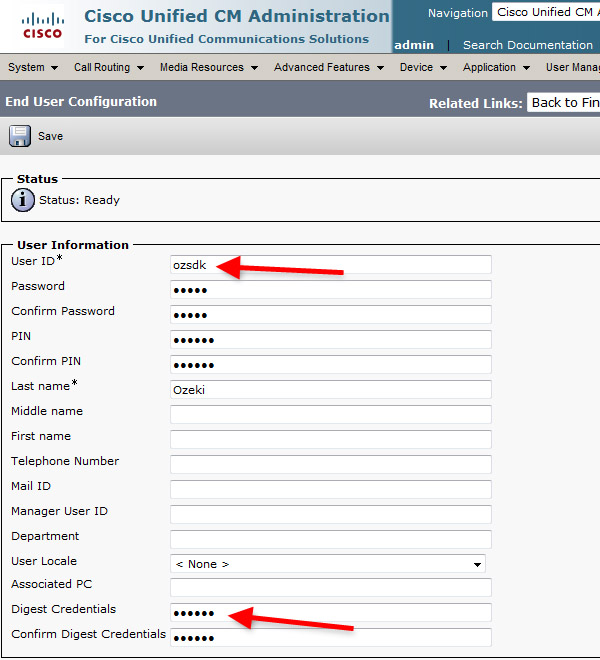The image size is (600, 660).
Task: Click the Middle name field
Action: (x=331, y=415)
